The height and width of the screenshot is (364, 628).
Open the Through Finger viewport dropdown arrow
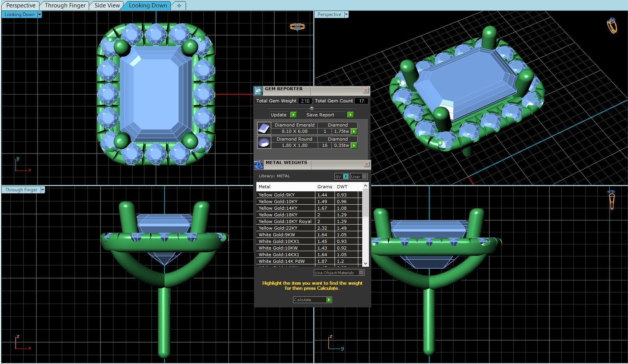pyautogui.click(x=43, y=190)
